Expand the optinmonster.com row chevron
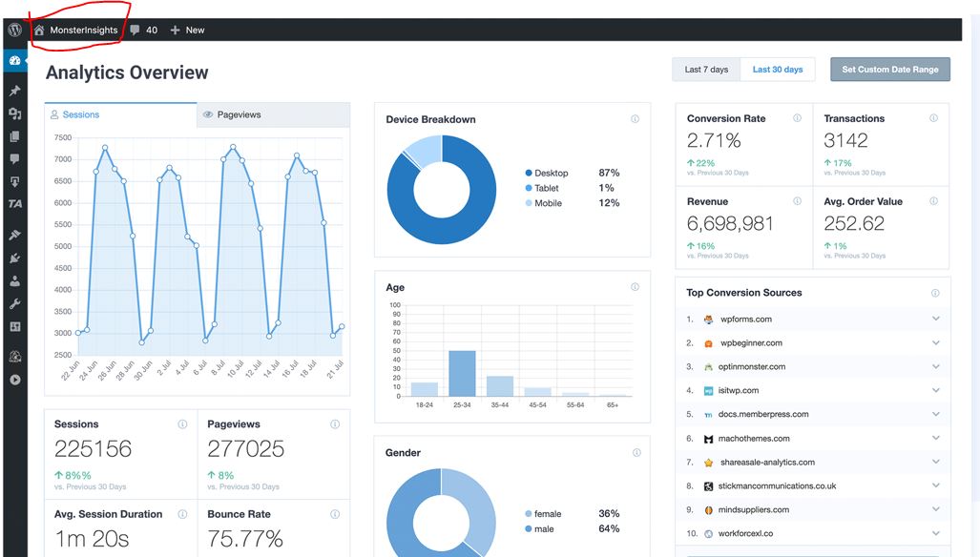Image resolution: width=980 pixels, height=557 pixels. click(x=935, y=366)
